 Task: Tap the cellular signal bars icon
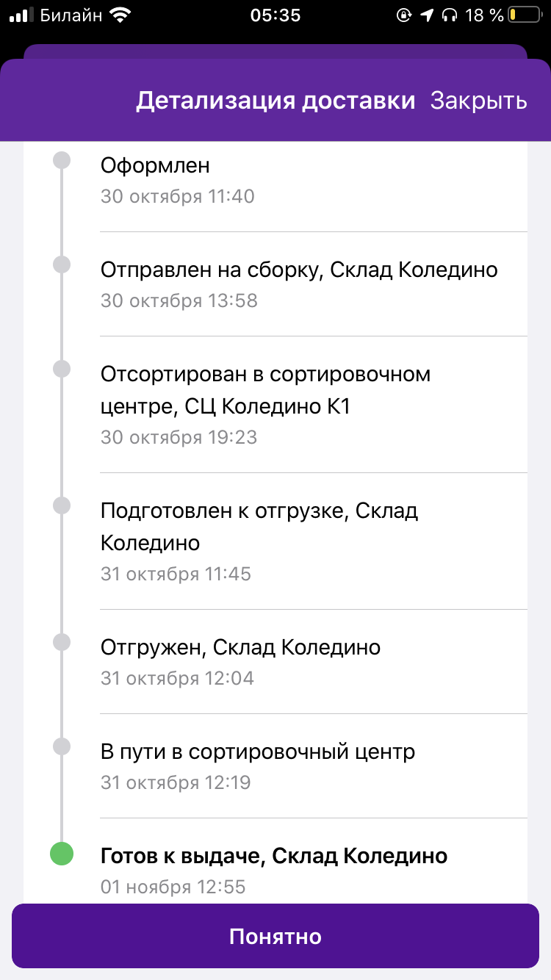pos(22,15)
